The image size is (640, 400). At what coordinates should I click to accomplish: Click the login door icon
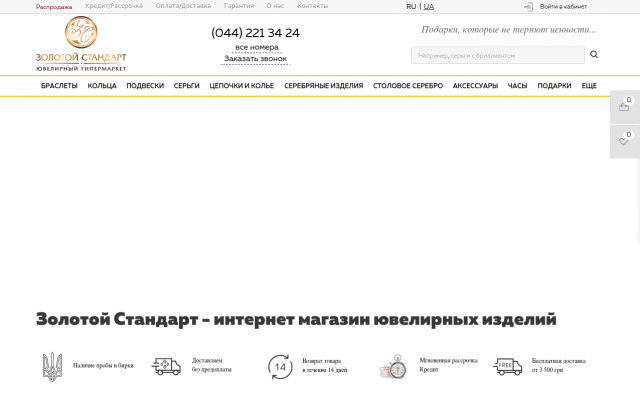coord(529,7)
